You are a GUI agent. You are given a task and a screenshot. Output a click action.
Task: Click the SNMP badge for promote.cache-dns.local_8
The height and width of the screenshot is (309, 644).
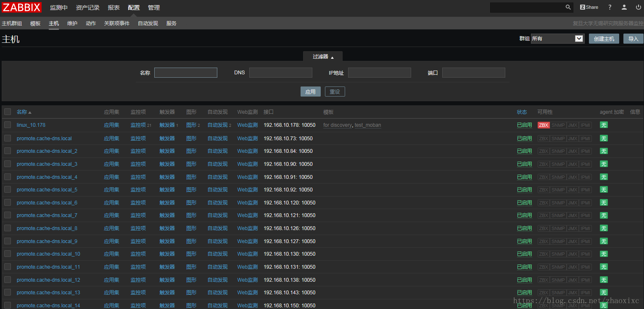558,228
